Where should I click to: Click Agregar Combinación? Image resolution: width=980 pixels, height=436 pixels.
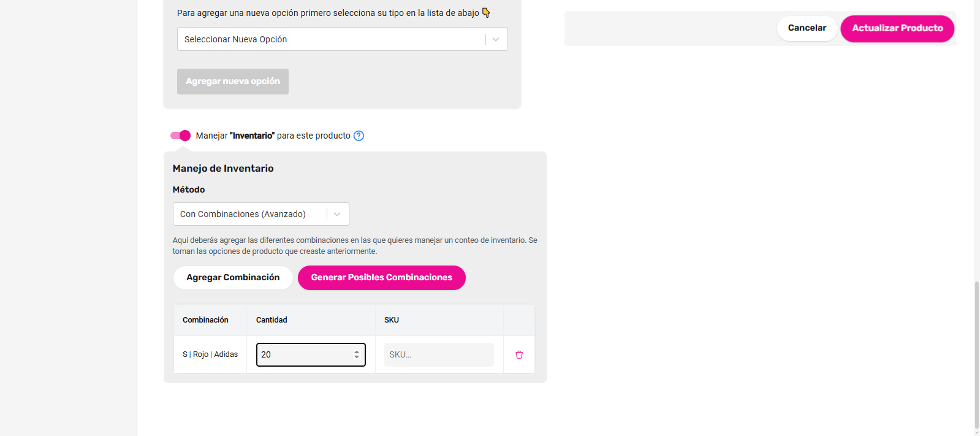coord(232,277)
